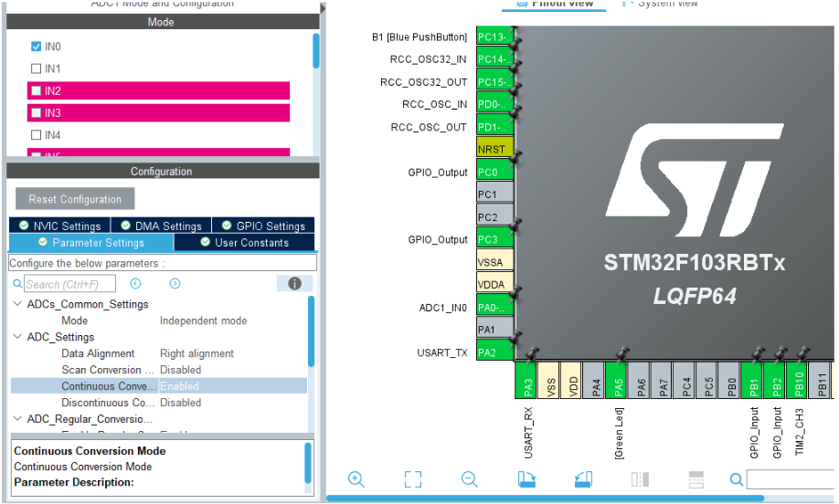
Task: Open the DMA Settings tab
Action: click(x=161, y=226)
